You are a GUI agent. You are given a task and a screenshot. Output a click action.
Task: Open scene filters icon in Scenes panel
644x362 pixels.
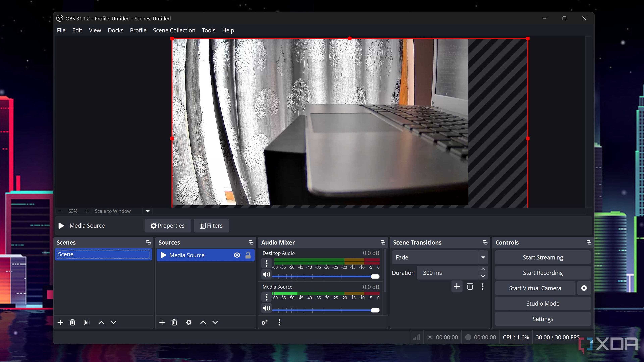point(87,322)
